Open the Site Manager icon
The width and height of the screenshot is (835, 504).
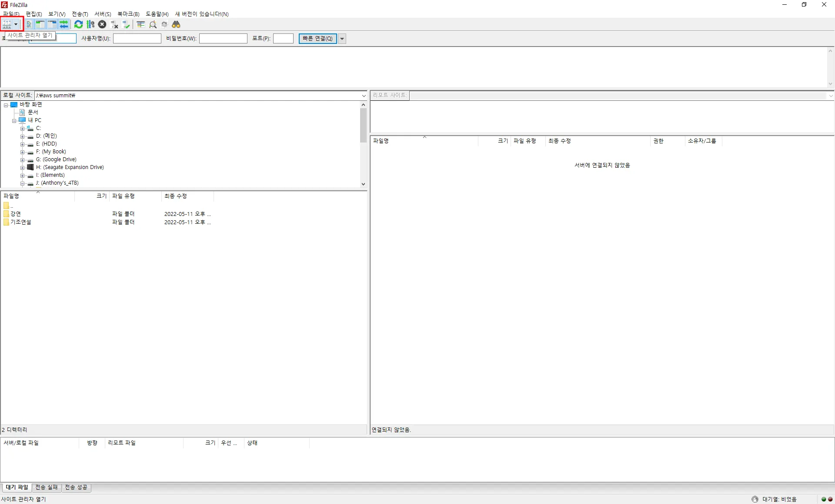7,24
